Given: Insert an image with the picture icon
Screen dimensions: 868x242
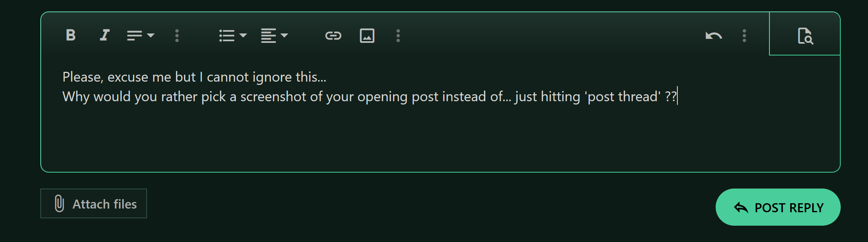Looking at the screenshot, I should pyautogui.click(x=367, y=36).
